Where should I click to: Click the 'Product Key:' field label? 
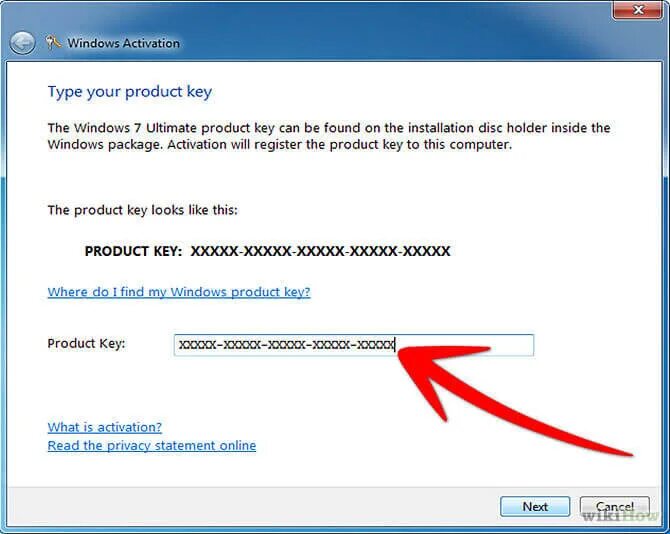click(x=86, y=343)
